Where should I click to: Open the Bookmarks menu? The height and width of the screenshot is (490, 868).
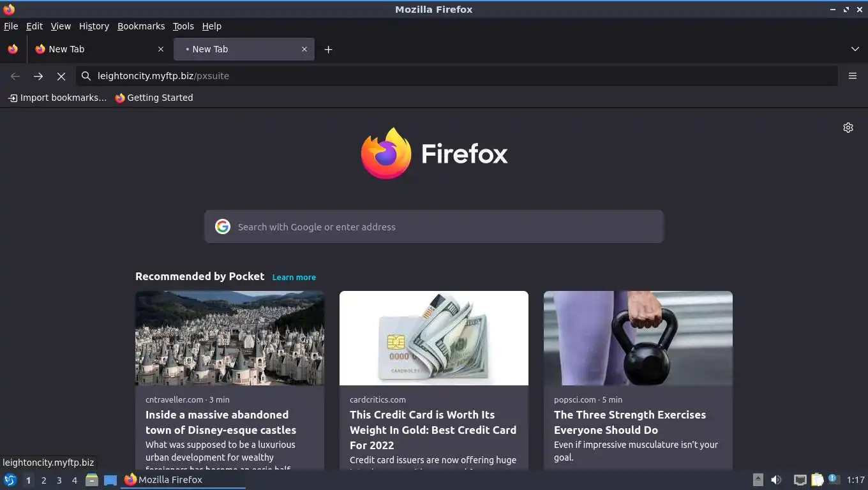click(141, 26)
